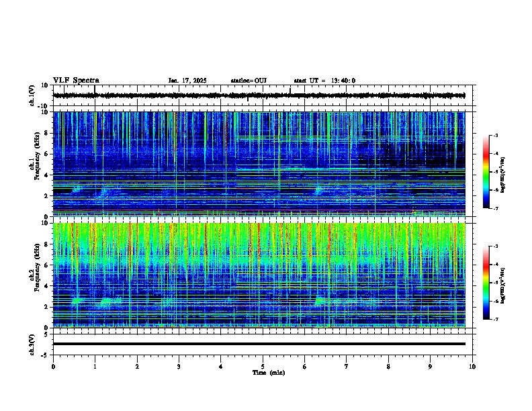Screen dimensions: 532x411
Task: Click time axis tick label "8"
Action: pyautogui.click(x=388, y=367)
